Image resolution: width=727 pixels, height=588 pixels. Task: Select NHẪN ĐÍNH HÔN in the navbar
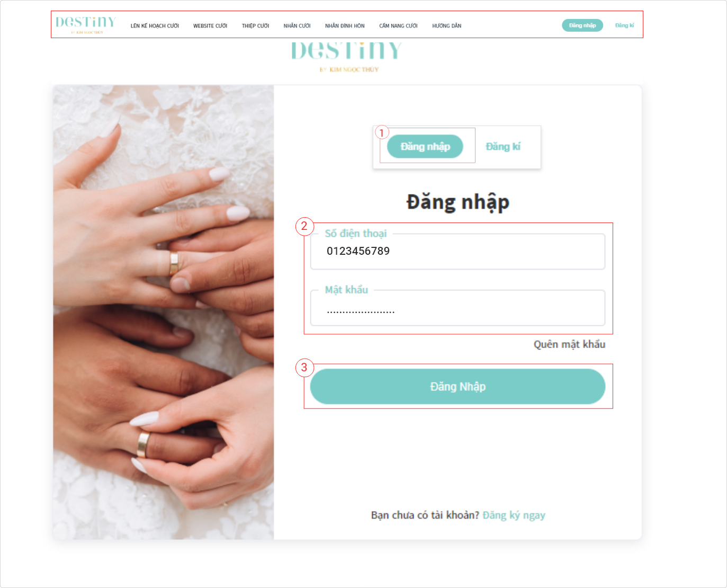tap(345, 26)
